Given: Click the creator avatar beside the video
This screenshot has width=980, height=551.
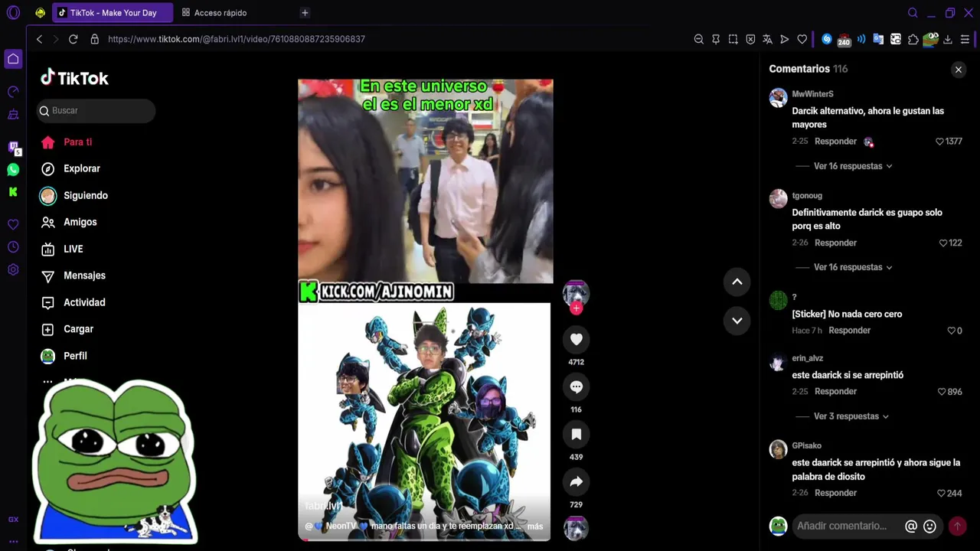Looking at the screenshot, I should click(x=576, y=292).
